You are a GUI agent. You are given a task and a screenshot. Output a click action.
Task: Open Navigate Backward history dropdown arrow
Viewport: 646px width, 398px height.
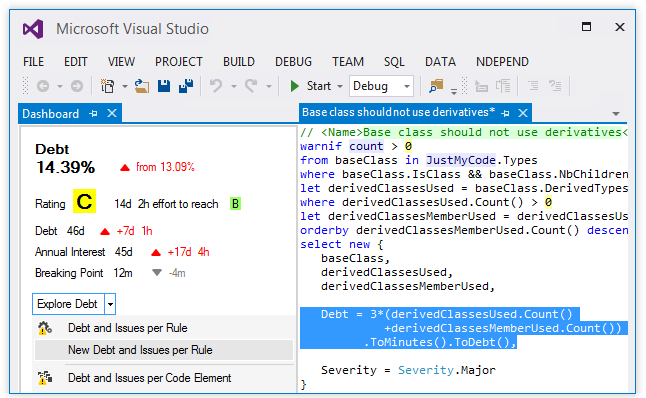[x=60, y=87]
